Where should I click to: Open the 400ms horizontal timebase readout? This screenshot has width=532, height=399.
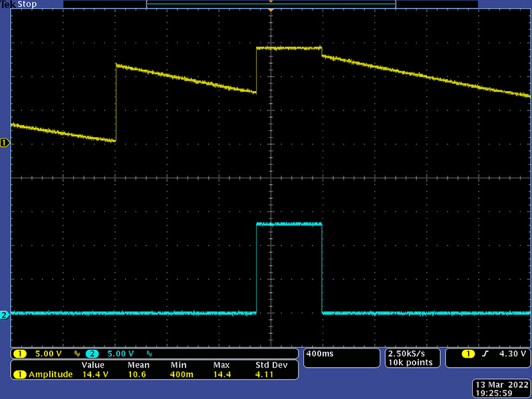[x=319, y=353]
